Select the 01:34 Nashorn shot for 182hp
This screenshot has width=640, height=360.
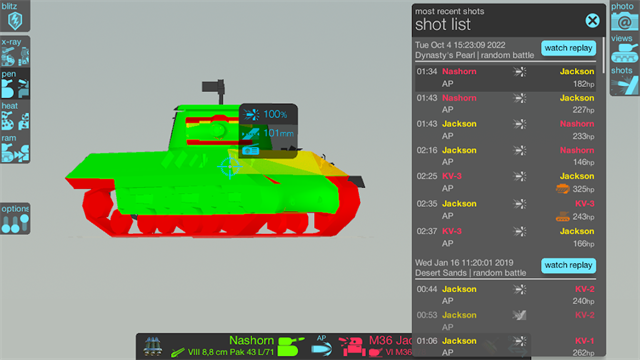505,78
